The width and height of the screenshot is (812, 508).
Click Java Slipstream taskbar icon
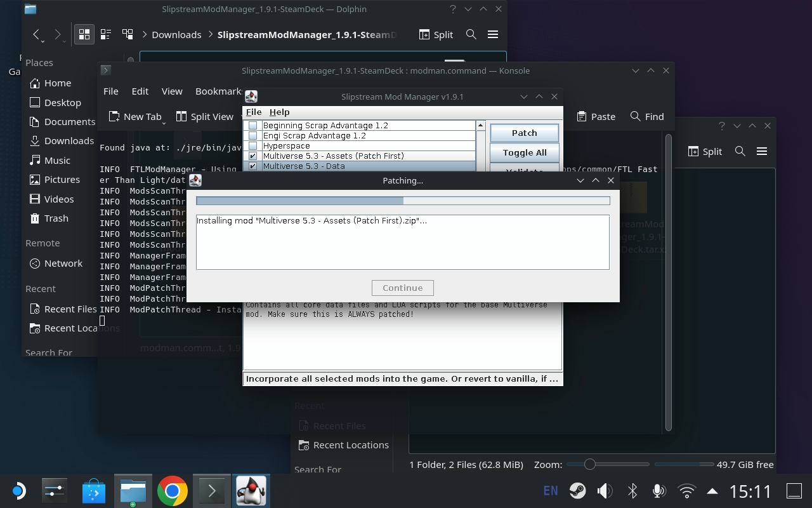[x=251, y=491]
